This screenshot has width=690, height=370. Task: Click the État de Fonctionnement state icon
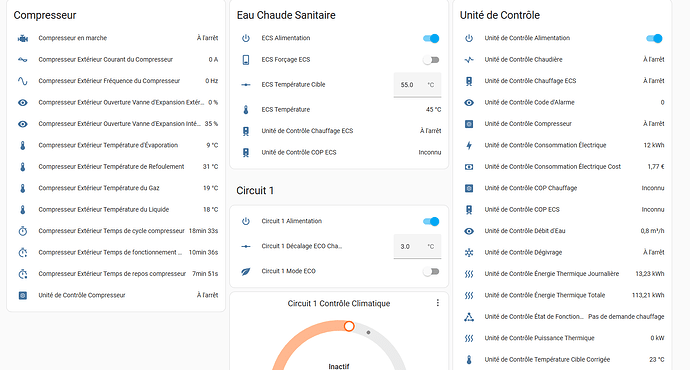pyautogui.click(x=469, y=317)
